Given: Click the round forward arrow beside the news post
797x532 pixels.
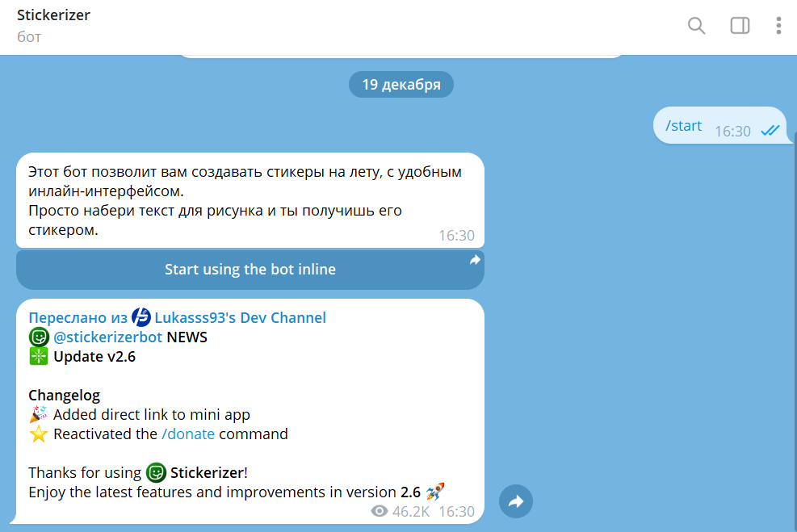Looking at the screenshot, I should pyautogui.click(x=516, y=502).
